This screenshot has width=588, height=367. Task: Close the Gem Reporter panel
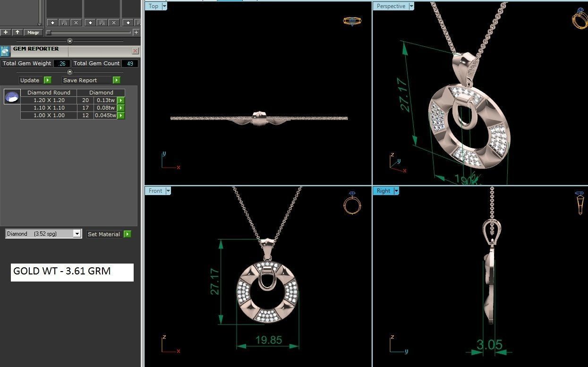[x=136, y=51]
